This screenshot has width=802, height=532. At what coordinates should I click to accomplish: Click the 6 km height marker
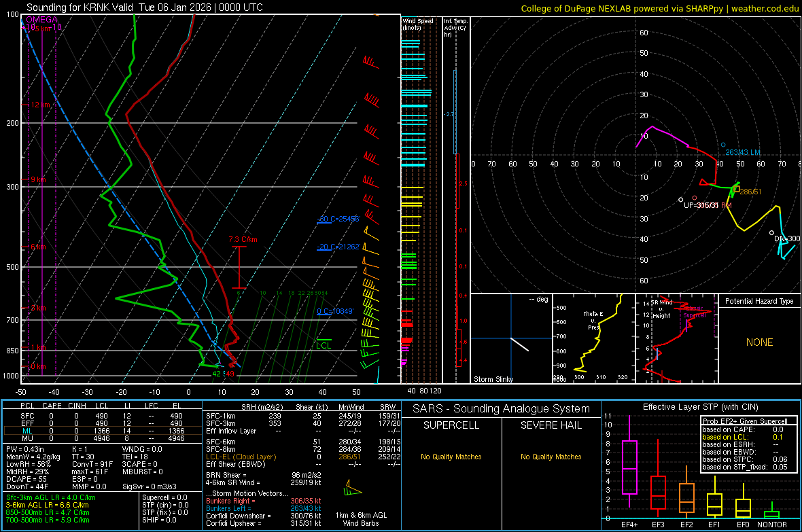[38, 247]
